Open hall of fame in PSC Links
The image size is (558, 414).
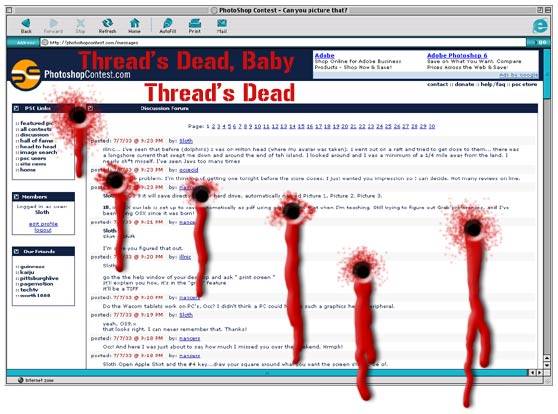click(x=36, y=141)
